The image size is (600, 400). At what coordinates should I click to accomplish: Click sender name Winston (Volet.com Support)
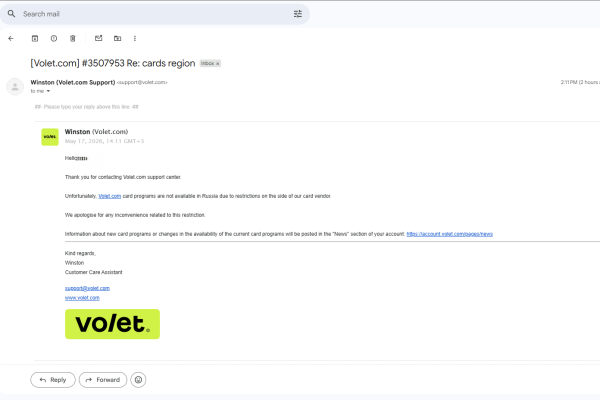pyautogui.click(x=73, y=82)
